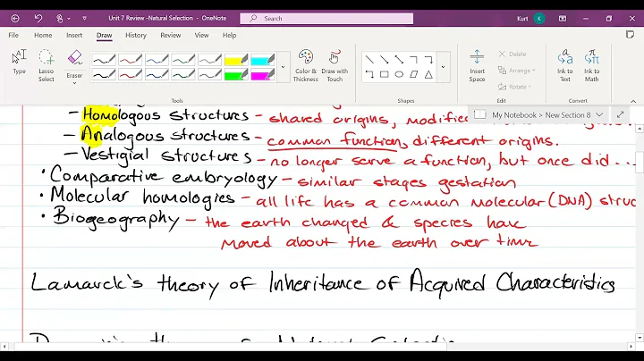This screenshot has height=361, width=644.
Task: Open the Arrange dropdown
Action: 517,71
